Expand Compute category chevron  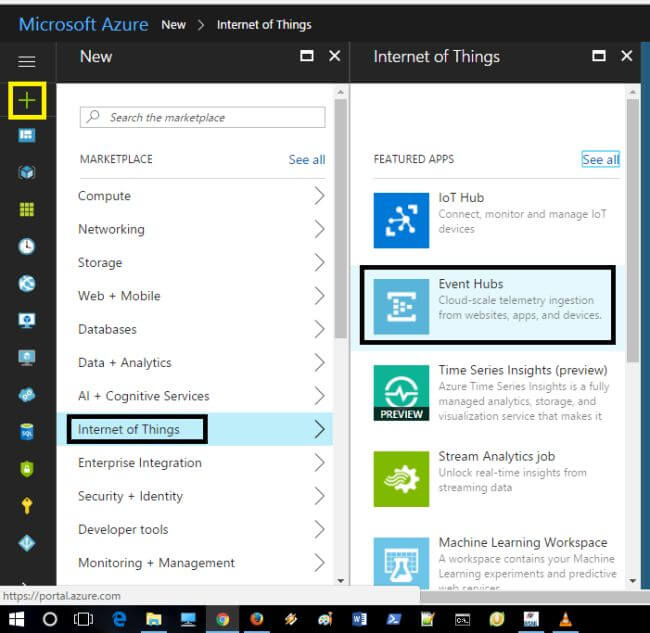click(319, 196)
